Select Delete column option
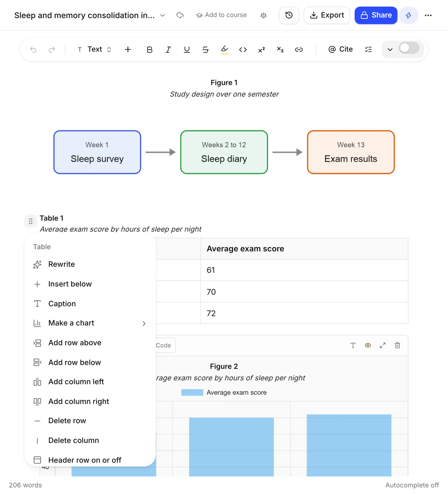 coord(90,440)
